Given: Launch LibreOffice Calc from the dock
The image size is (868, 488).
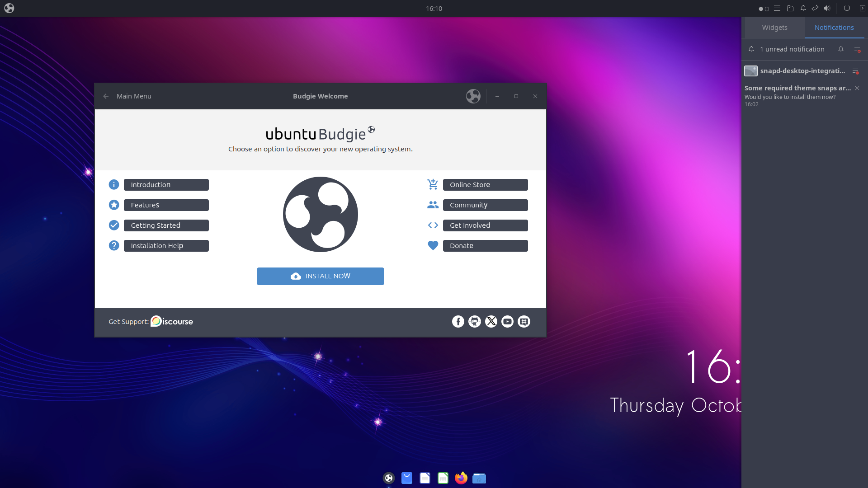Looking at the screenshot, I should coord(443,478).
